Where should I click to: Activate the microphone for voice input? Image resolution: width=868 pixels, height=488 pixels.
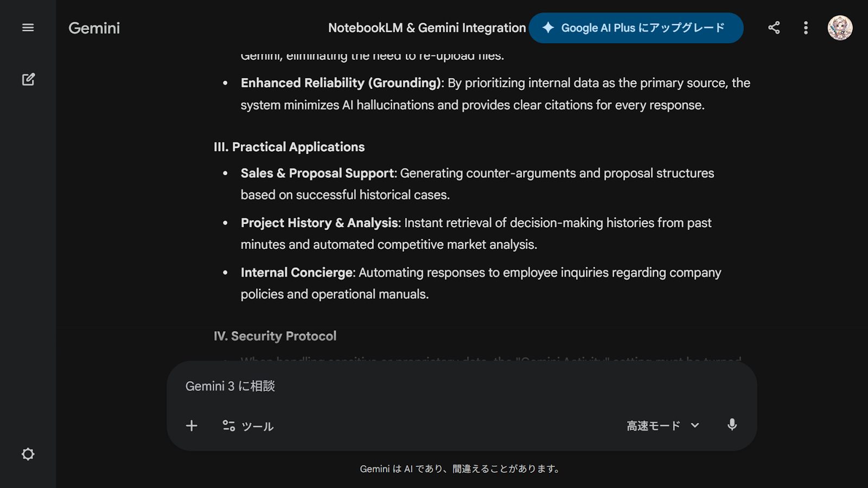[732, 425]
